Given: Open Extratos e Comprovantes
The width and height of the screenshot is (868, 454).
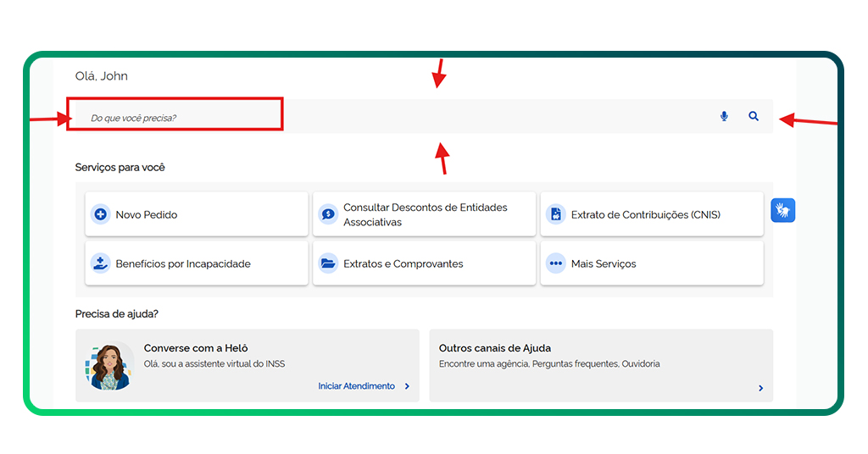Looking at the screenshot, I should tap(424, 263).
